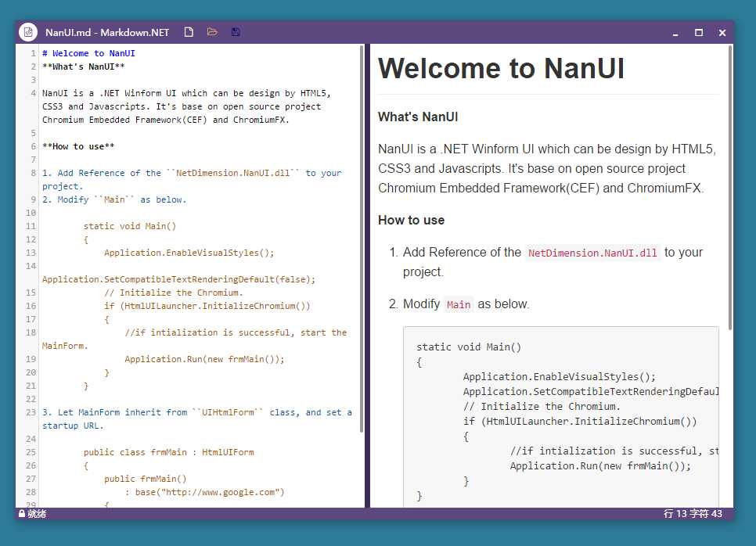This screenshot has width=756, height=546.
Task: Click the ': base("http://www.google.com")' line
Action: pyautogui.click(x=205, y=492)
